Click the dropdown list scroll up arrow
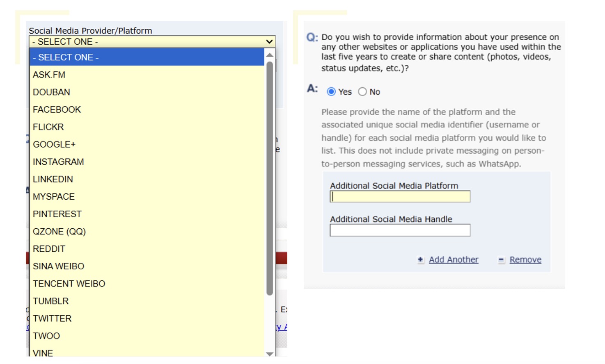Viewport: 605px width, 364px height. 270,55
